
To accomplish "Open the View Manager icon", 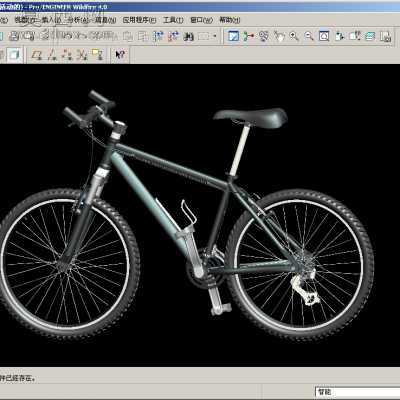I will point(385,36).
